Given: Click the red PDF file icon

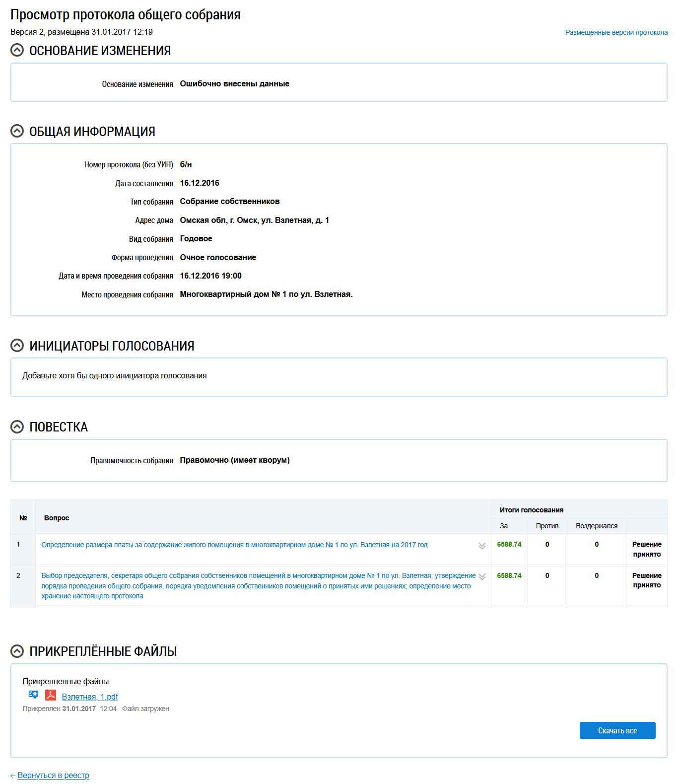Looking at the screenshot, I should pyautogui.click(x=51, y=695).
